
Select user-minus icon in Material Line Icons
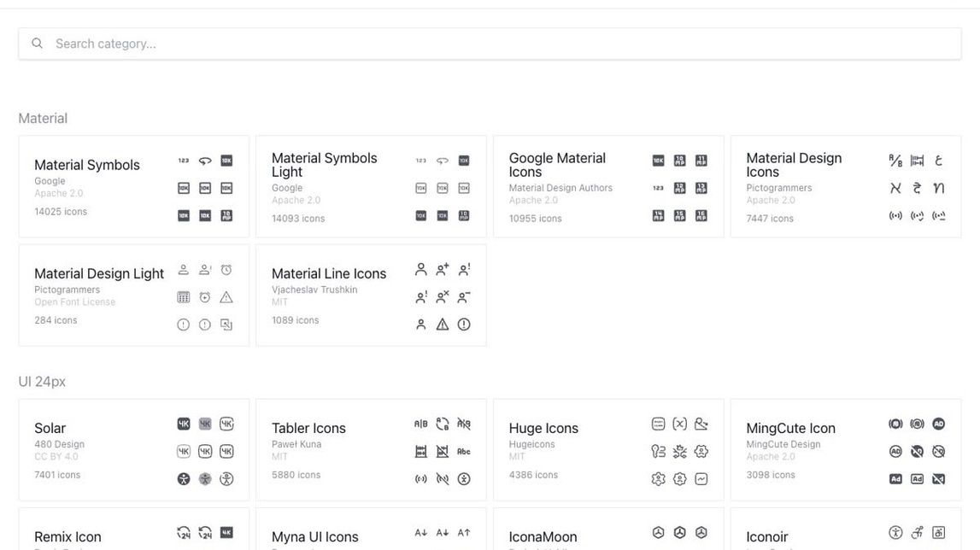464,297
